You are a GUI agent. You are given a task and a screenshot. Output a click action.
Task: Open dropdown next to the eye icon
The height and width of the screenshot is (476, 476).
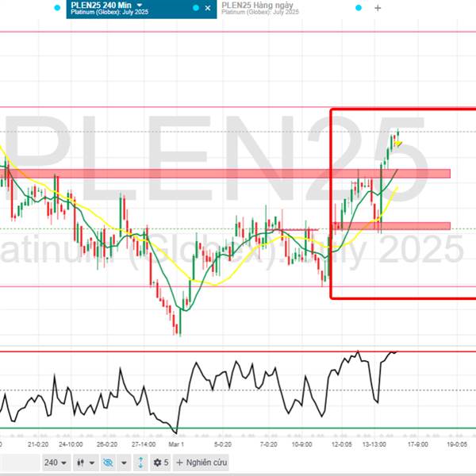tap(124, 463)
